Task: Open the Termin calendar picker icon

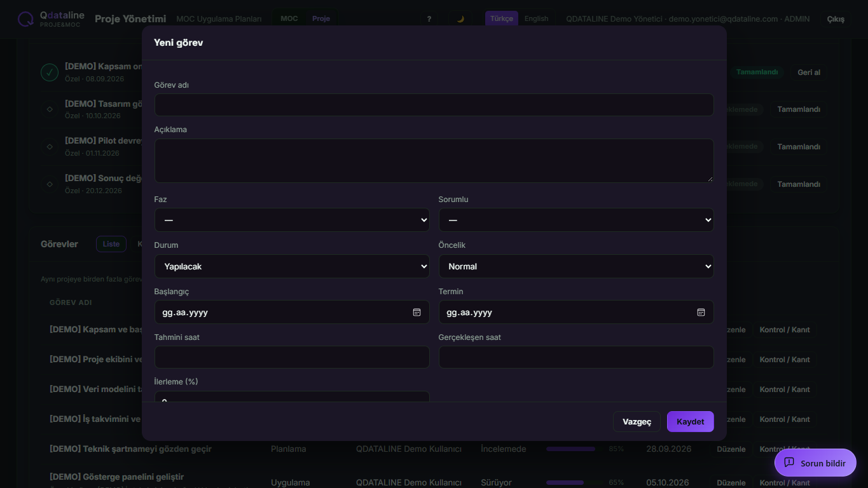Action: 701,312
